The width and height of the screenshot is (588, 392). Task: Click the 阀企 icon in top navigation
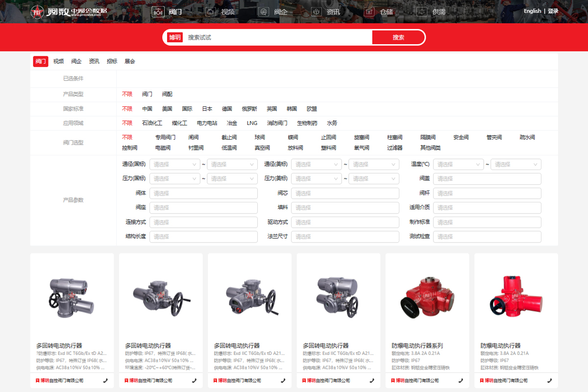tap(264, 11)
